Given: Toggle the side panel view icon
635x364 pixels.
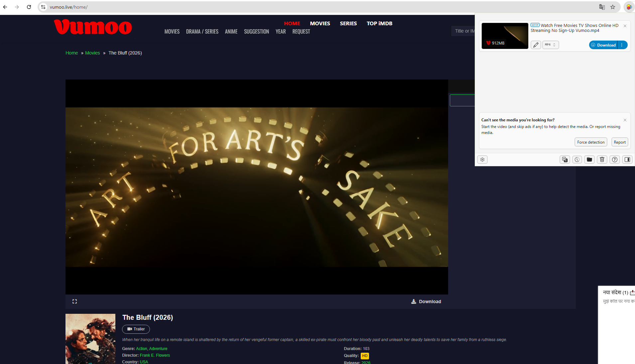Looking at the screenshot, I should coord(627,160).
